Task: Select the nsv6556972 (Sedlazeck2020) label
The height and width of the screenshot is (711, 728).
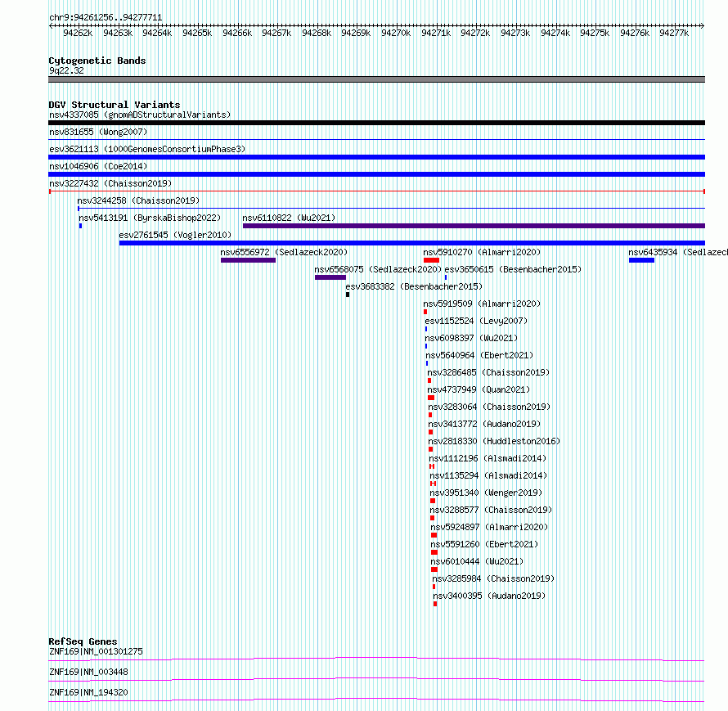Action: point(284,252)
